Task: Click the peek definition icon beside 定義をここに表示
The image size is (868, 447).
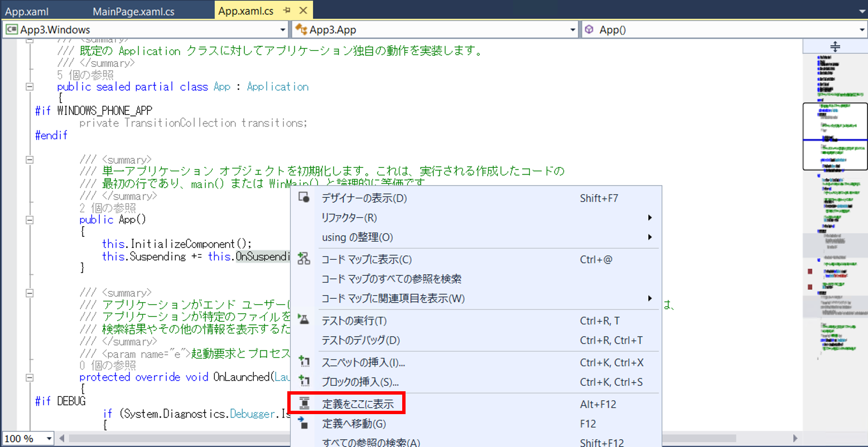Action: pos(304,404)
